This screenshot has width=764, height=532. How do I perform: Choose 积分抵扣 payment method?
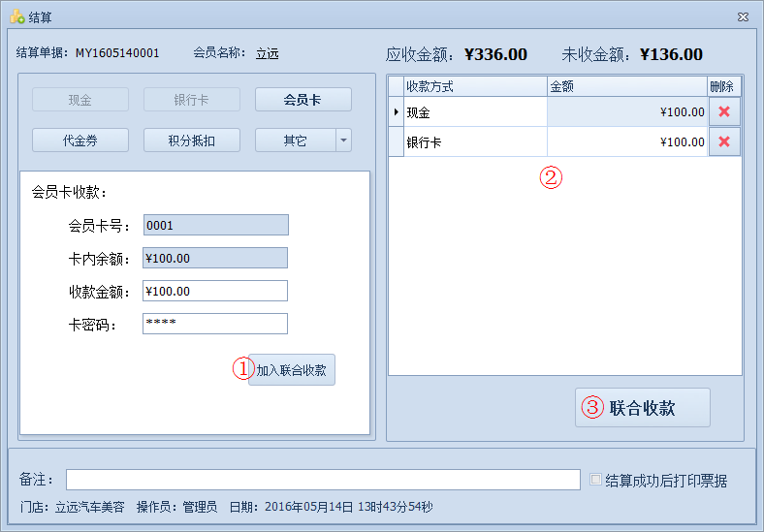click(191, 141)
